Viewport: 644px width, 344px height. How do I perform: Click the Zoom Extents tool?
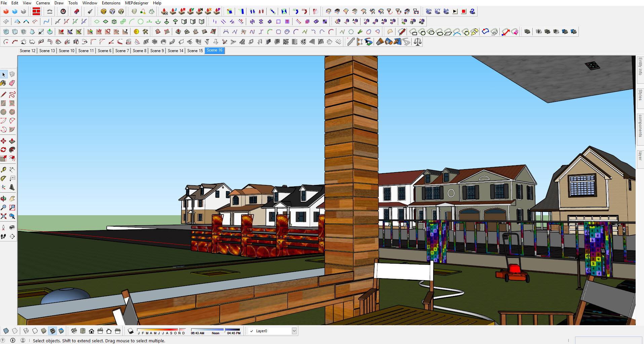[x=3, y=216]
